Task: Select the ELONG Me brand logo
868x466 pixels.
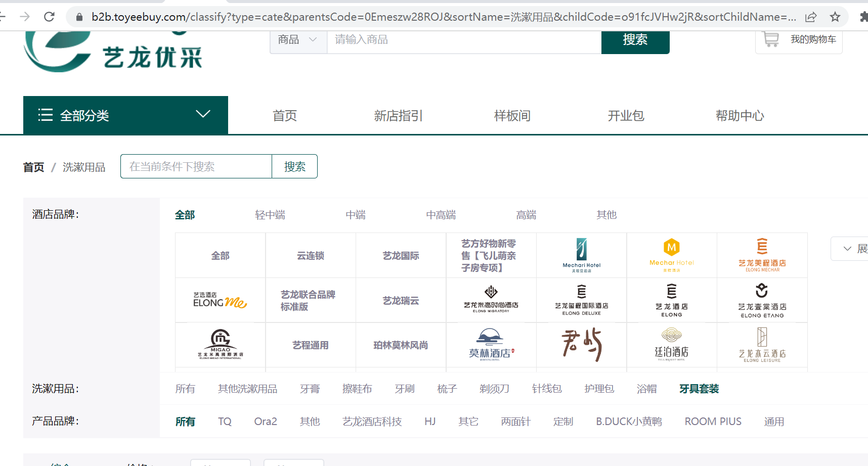Action: 220,300
